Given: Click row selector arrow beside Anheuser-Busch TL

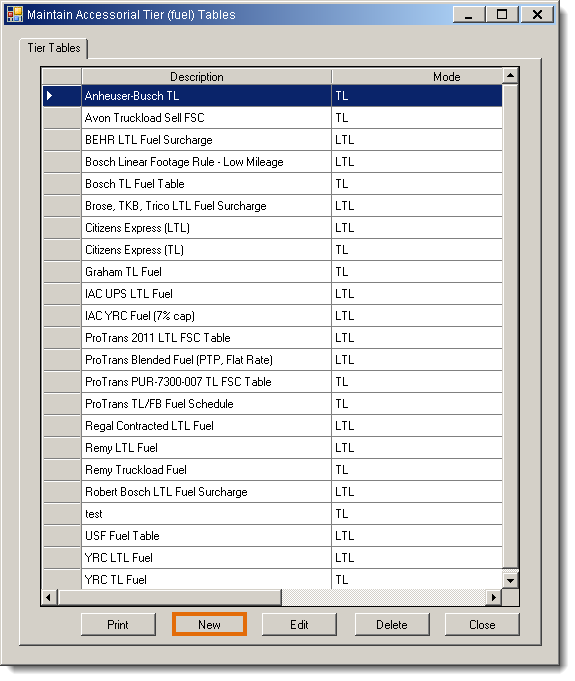Looking at the screenshot, I should click(62, 96).
